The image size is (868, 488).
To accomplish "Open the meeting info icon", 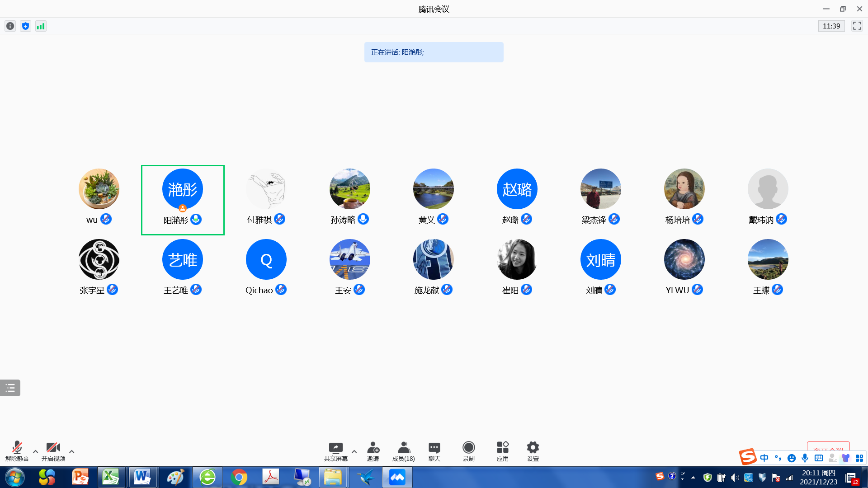I will pos(10,26).
